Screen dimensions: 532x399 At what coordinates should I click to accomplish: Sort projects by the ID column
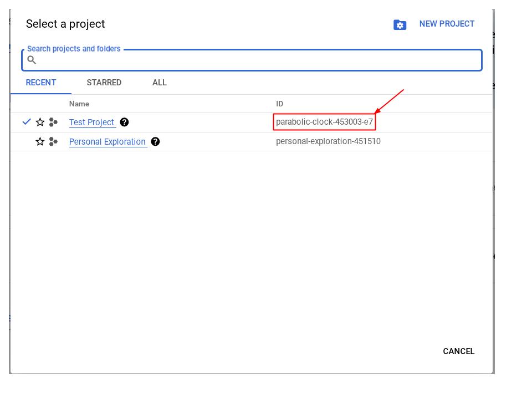(279, 104)
